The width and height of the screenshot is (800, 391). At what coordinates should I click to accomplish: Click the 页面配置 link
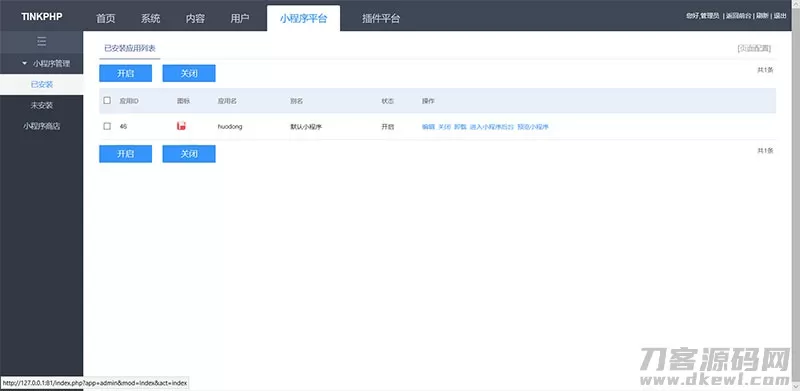(754, 48)
